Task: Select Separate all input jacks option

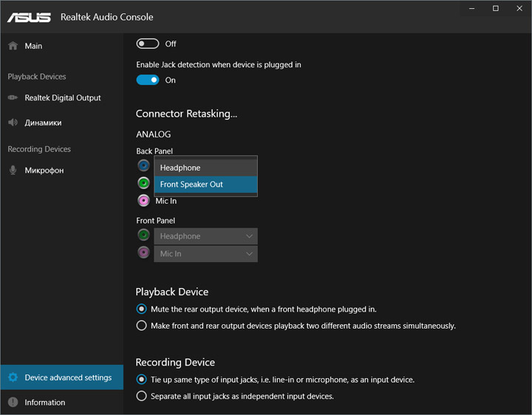Action: 142,396
